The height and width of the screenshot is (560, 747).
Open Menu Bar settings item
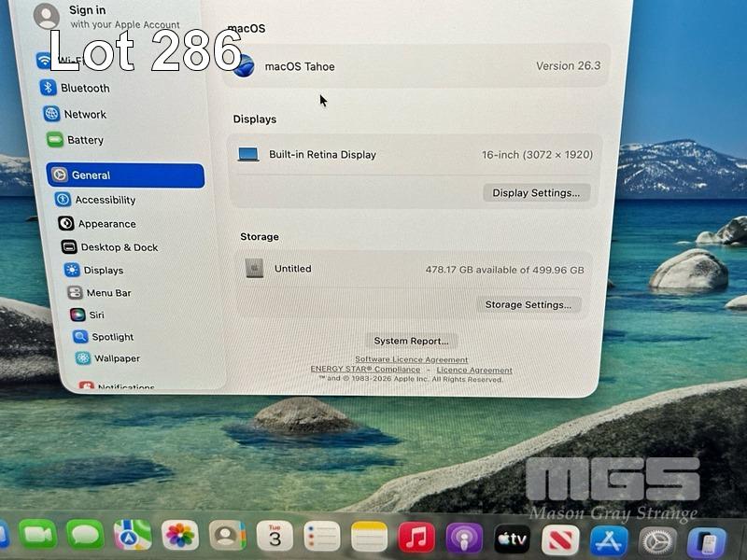pos(108,293)
